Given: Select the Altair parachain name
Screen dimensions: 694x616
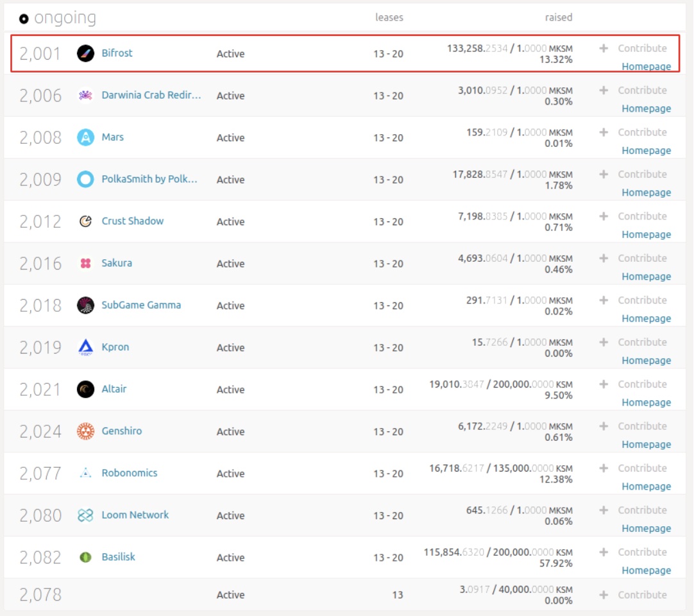Looking at the screenshot, I should [x=114, y=389].
